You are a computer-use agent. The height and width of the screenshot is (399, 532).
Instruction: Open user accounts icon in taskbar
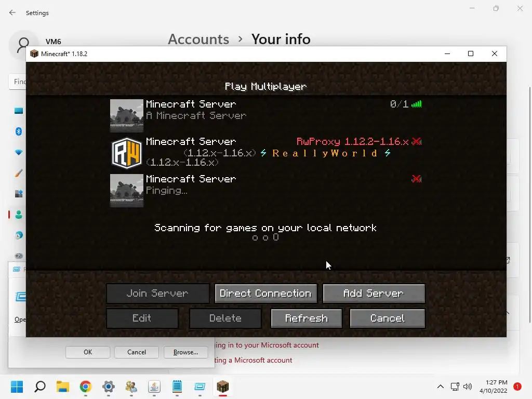[x=131, y=387]
